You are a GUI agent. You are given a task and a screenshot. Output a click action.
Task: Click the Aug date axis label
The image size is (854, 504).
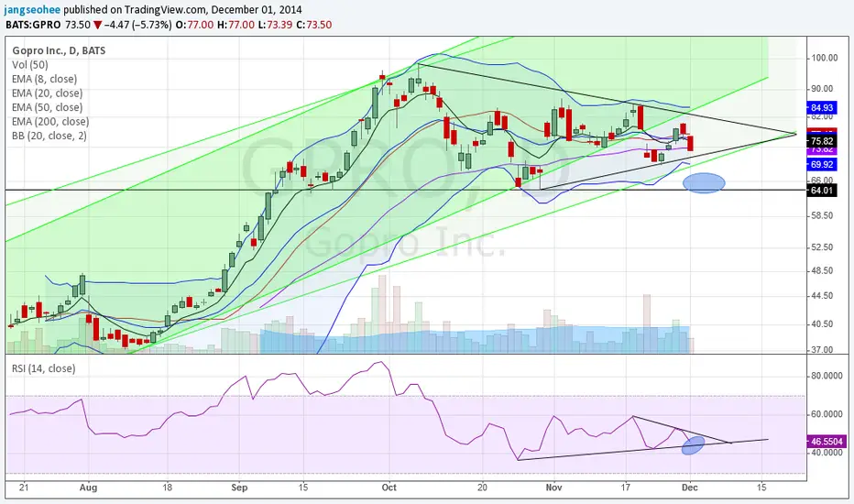tap(88, 488)
